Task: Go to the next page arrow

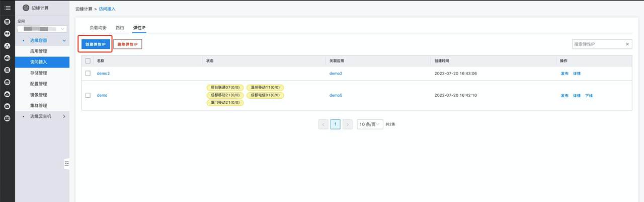Action: tap(347, 124)
